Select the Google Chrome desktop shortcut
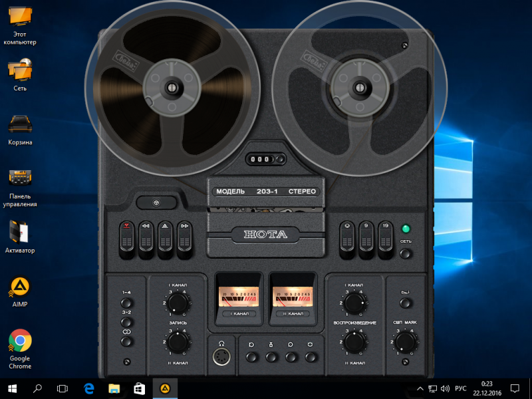Screen dimensions: 532x399 click(x=20, y=350)
